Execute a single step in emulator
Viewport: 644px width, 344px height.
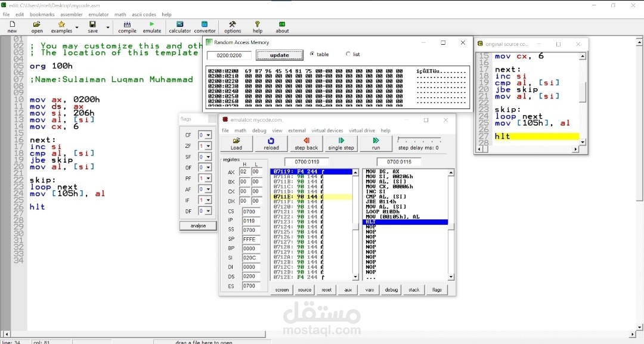[x=341, y=144]
